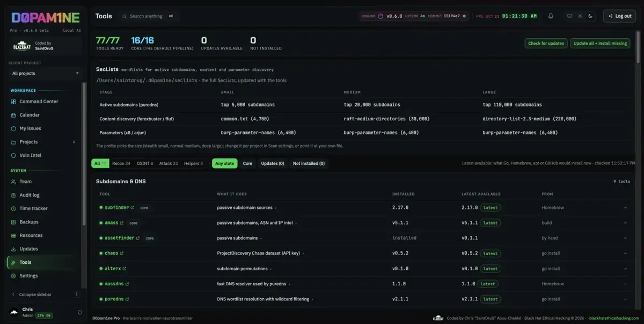Switch to light theme sun icon
The height and width of the screenshot is (324, 644).
[x=580, y=16]
